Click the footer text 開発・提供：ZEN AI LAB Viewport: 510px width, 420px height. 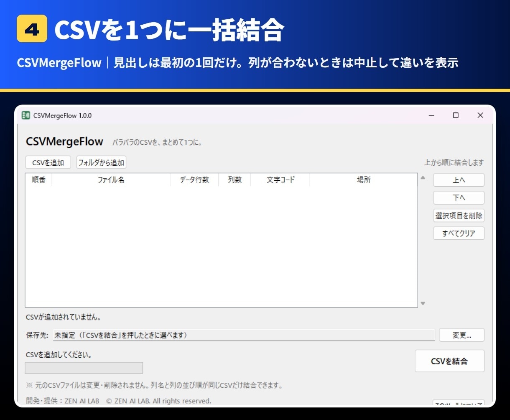(63, 401)
